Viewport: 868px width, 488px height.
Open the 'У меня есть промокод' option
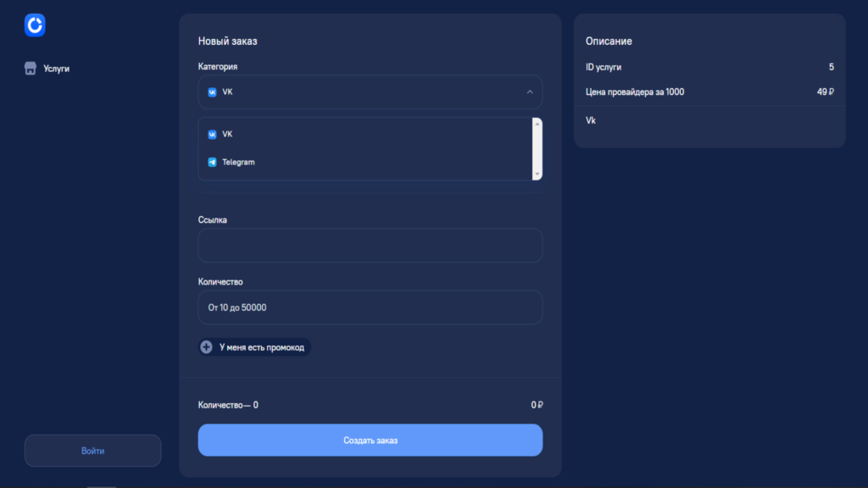click(x=254, y=347)
